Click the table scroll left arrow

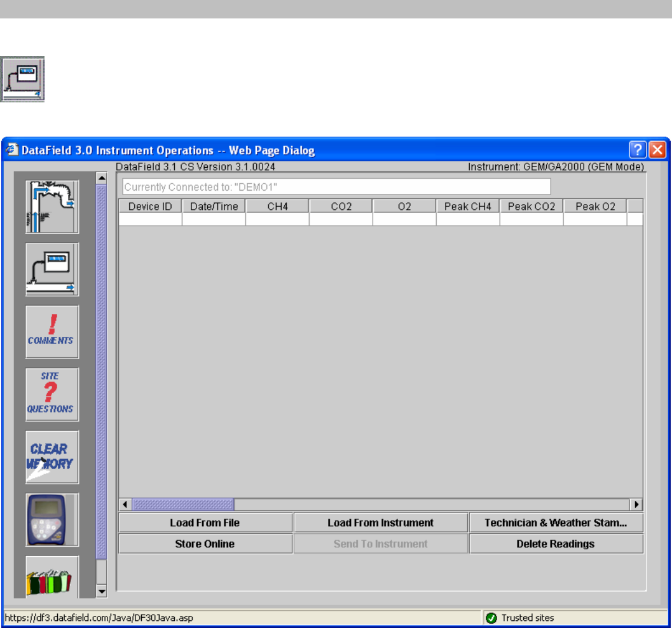[x=125, y=504]
